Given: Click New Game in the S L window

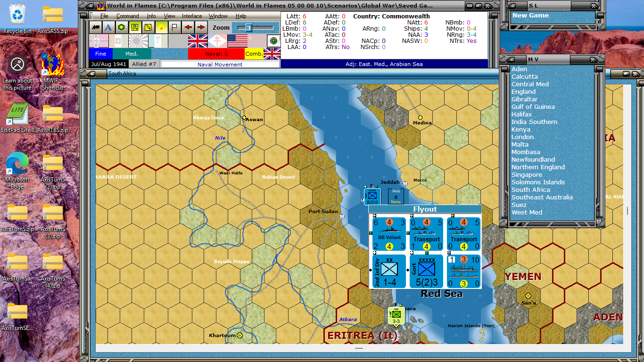Looking at the screenshot, I should coord(530,16).
